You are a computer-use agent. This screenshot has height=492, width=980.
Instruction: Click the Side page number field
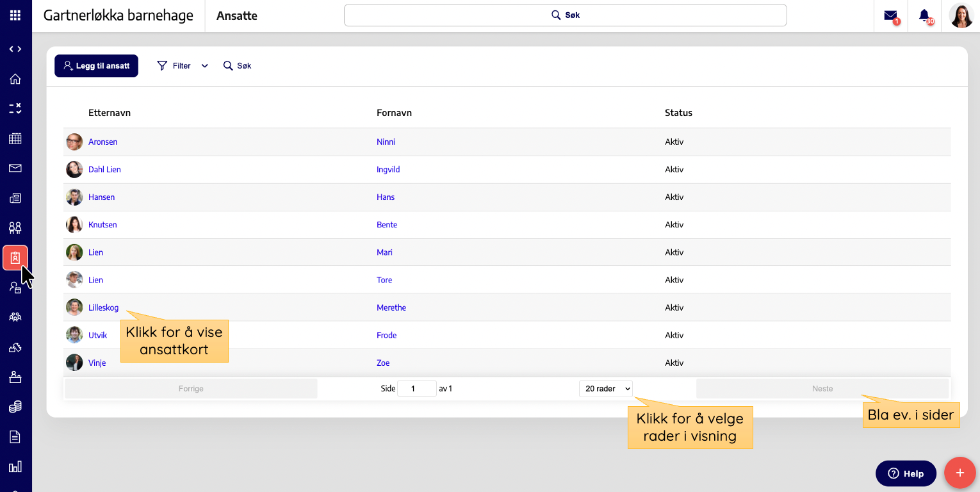click(417, 388)
